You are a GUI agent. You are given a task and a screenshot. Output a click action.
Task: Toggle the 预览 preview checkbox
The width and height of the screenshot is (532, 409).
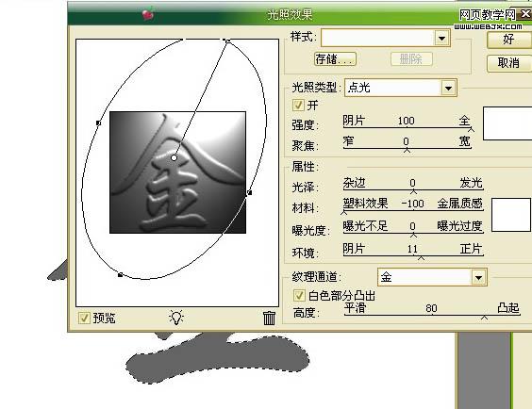click(84, 318)
